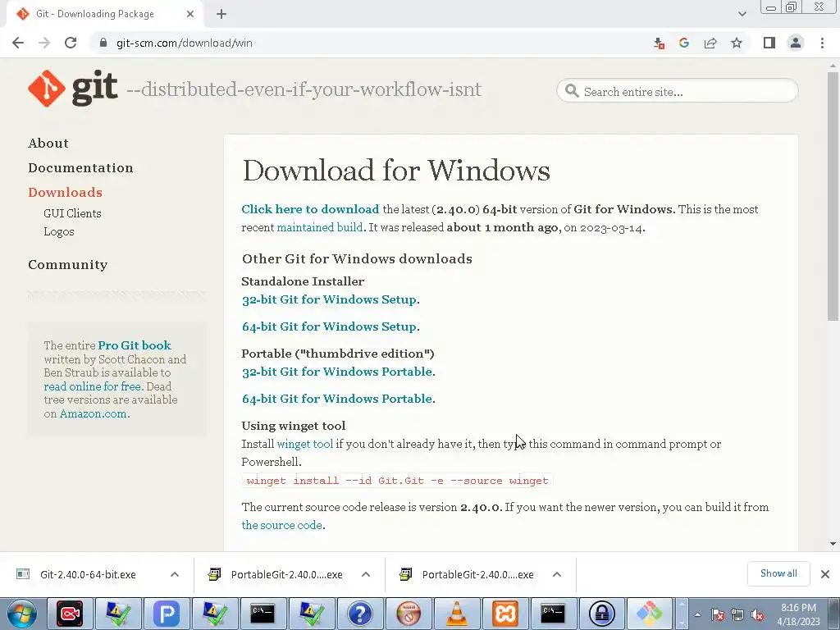
Task: Open VLC media player taskbar icon
Action: (x=456, y=614)
